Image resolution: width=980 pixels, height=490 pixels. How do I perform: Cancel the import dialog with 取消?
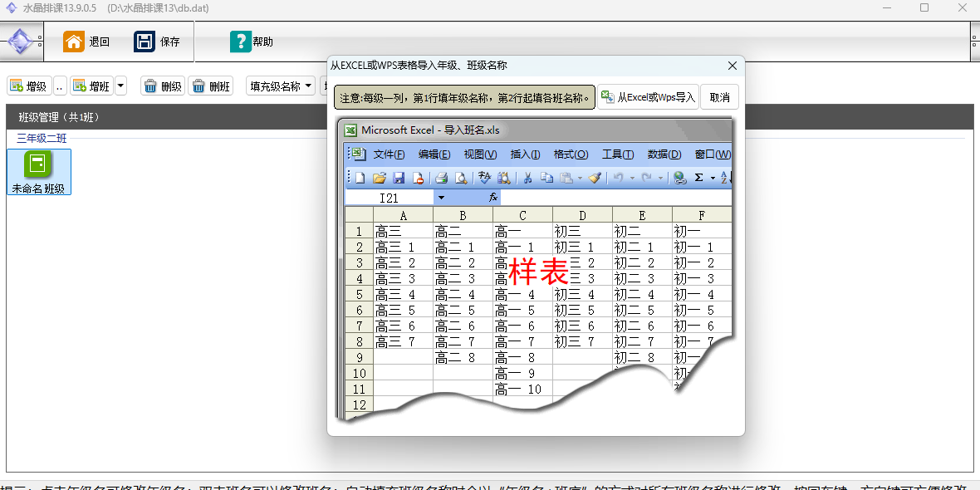coord(719,97)
